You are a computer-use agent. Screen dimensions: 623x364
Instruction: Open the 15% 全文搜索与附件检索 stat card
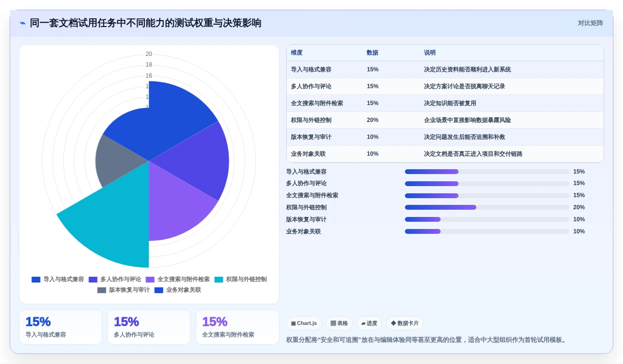click(237, 327)
